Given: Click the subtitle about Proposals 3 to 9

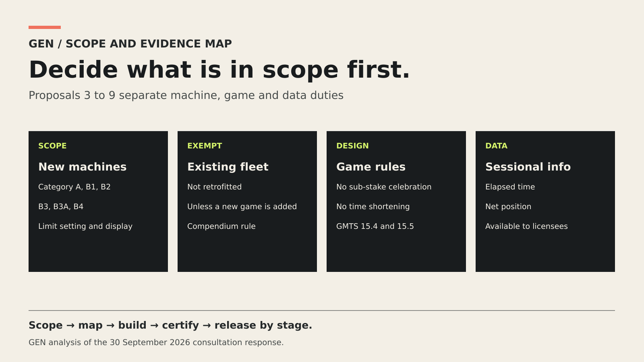Looking at the screenshot, I should [x=186, y=96].
